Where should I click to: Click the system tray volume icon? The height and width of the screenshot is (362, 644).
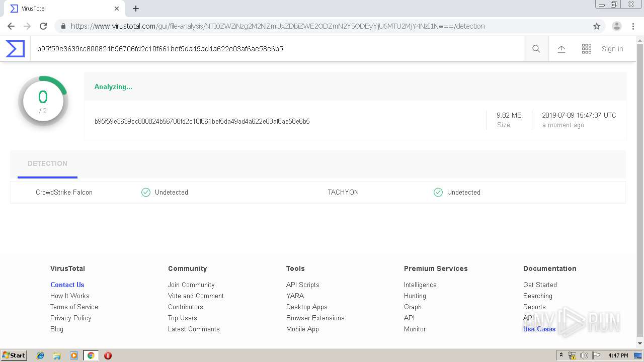pos(584,355)
